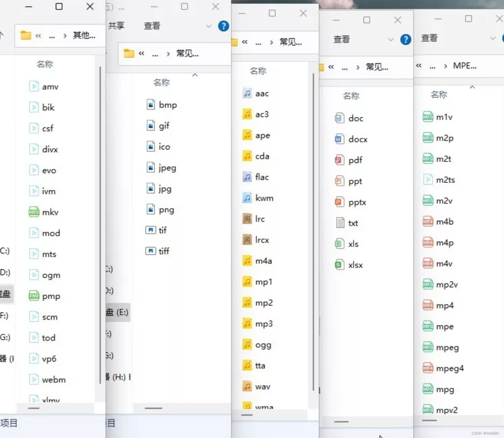Click the aac audio file icon
504x438 pixels.
(x=247, y=93)
